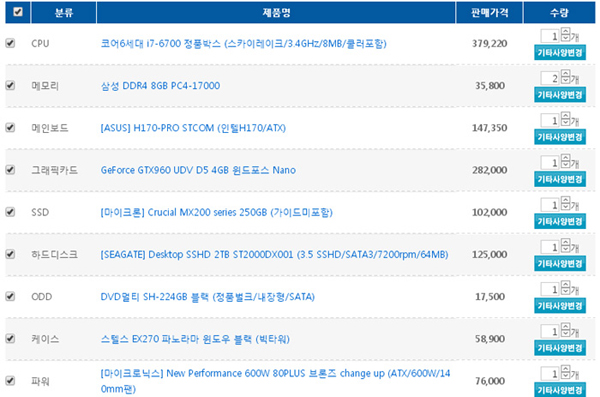Uncheck the 케이스 row checkbox
The height and width of the screenshot is (397, 600).
(10, 338)
